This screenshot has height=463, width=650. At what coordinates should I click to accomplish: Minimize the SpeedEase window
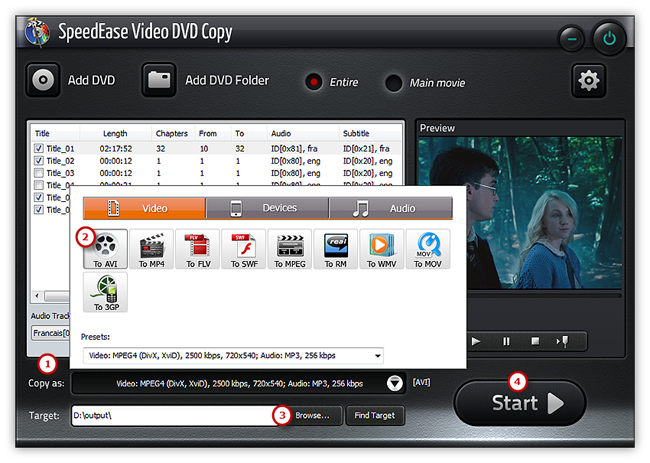point(572,39)
